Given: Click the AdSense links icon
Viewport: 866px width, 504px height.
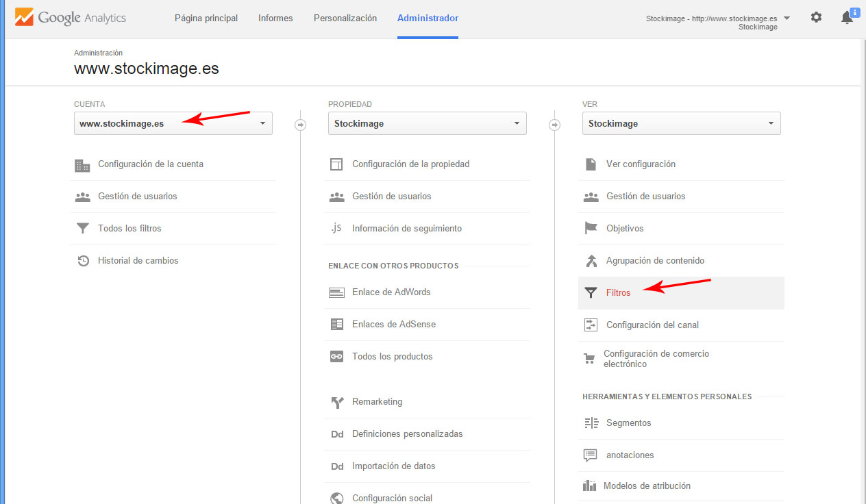Looking at the screenshot, I should click(x=336, y=325).
